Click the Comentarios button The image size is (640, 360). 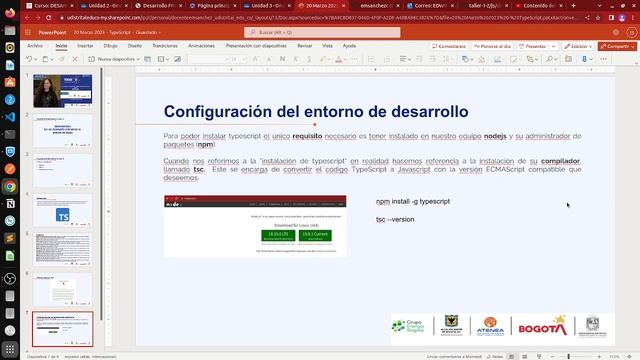449,46
